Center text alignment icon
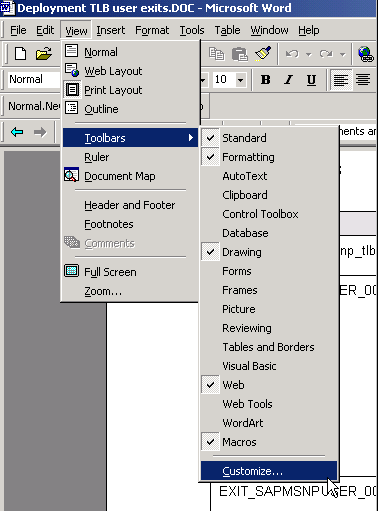The image size is (378, 511). click(x=363, y=80)
